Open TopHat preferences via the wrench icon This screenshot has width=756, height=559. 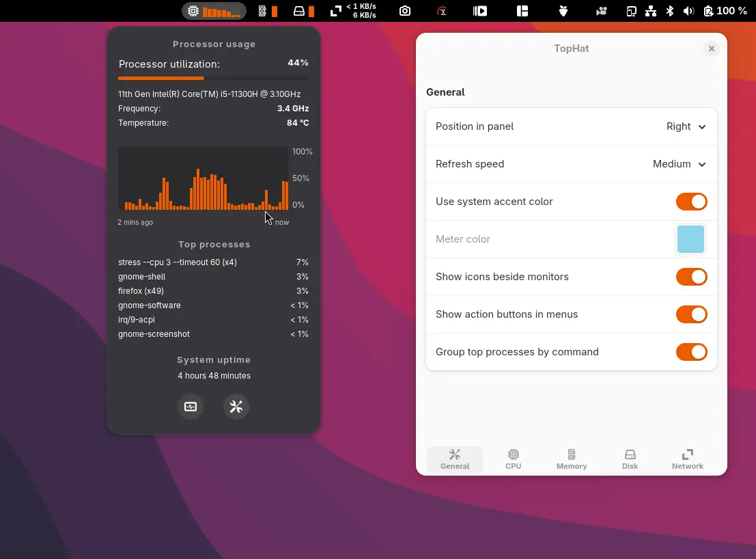point(236,407)
